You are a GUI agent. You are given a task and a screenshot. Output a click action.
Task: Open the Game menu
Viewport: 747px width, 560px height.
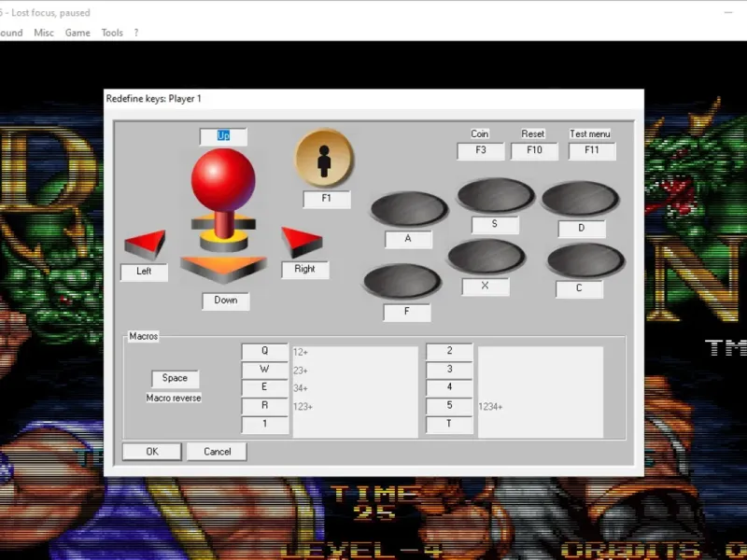tap(78, 33)
